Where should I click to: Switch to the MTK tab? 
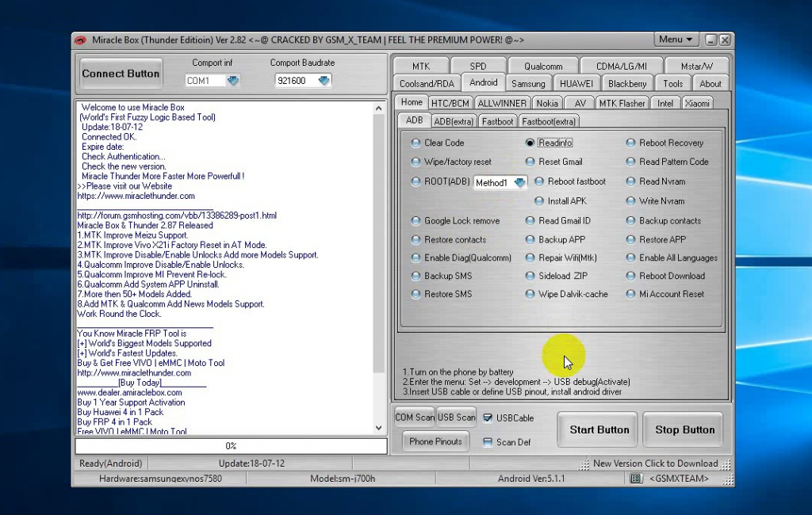pos(421,66)
